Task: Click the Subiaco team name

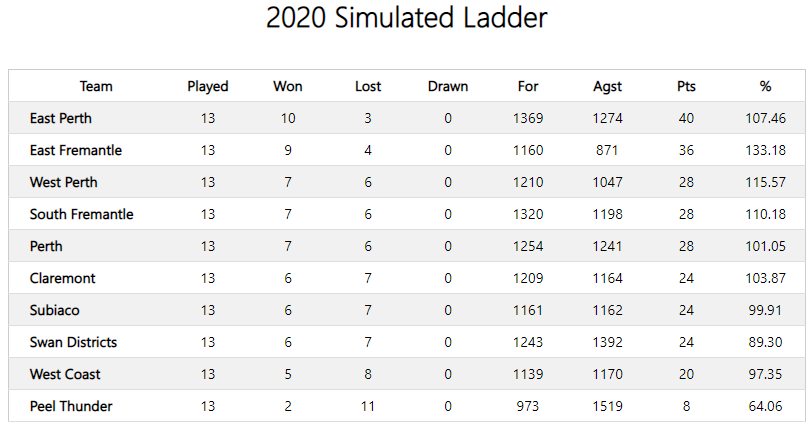Action: click(54, 310)
